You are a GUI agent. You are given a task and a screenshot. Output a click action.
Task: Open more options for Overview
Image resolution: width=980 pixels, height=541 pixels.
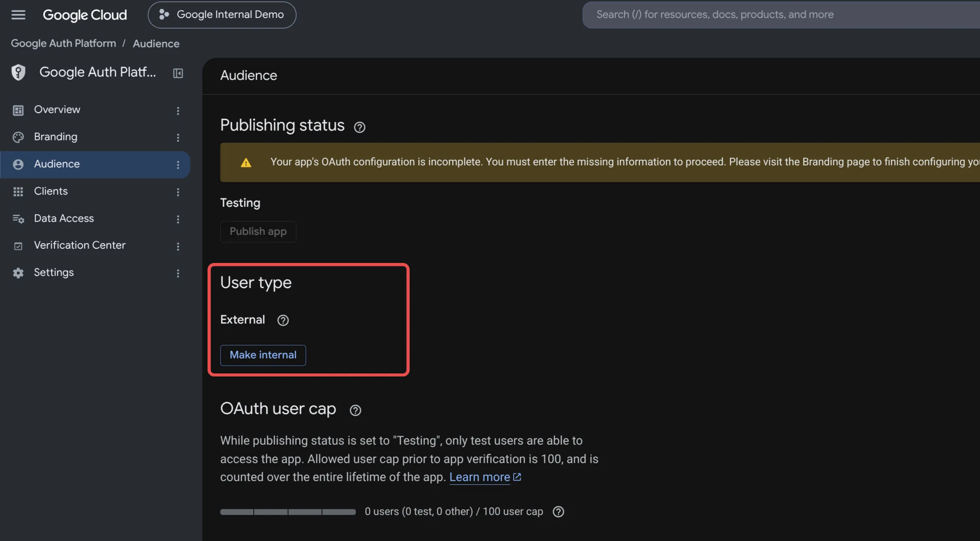point(178,111)
